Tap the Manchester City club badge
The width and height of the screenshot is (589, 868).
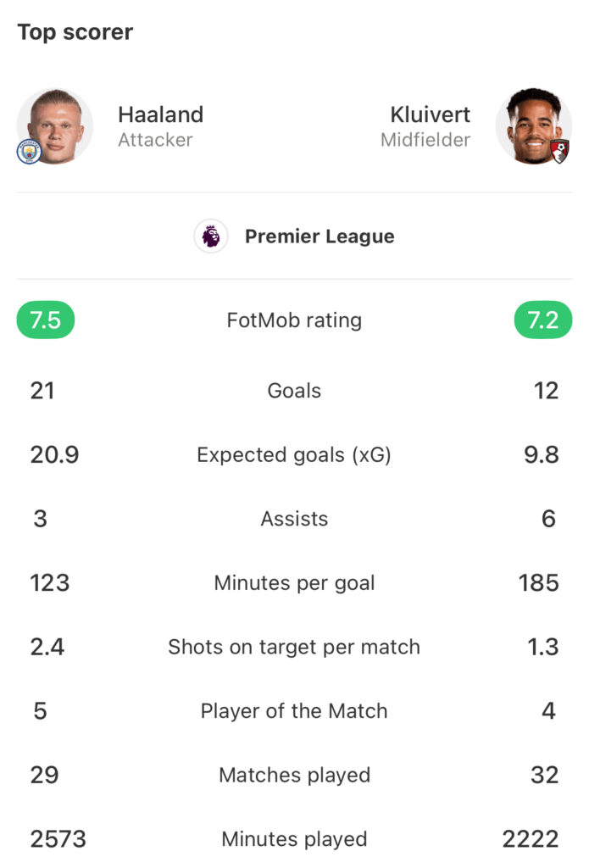pos(29,153)
